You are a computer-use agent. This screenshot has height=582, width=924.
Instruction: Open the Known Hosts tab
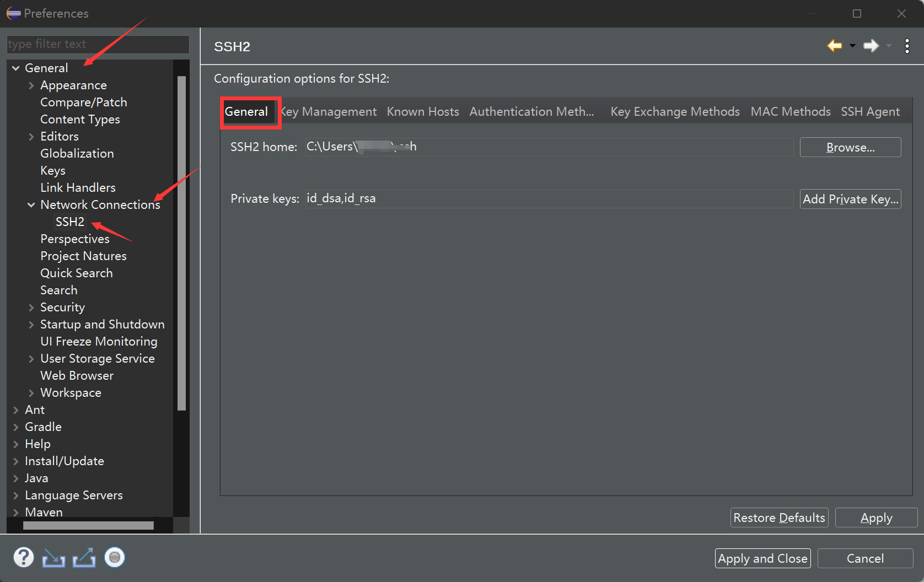pos(423,112)
